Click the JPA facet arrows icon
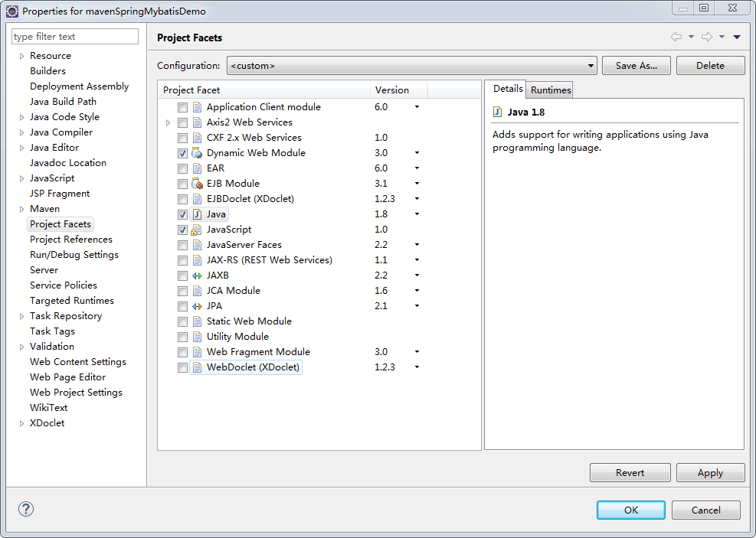 [197, 306]
